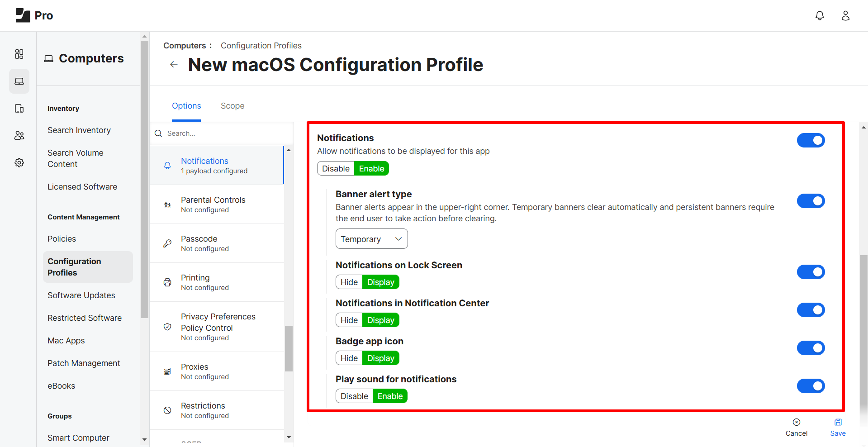Toggle Play sound for notifications off

pyautogui.click(x=811, y=386)
